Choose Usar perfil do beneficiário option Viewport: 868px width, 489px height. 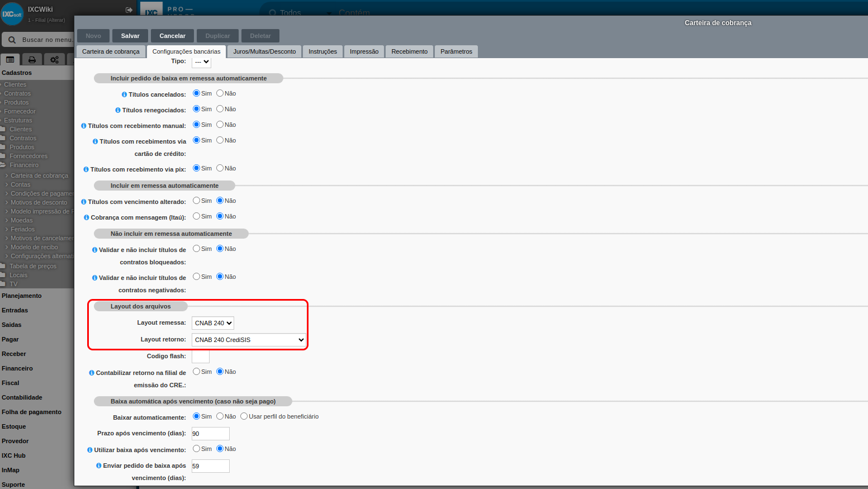coord(244,416)
